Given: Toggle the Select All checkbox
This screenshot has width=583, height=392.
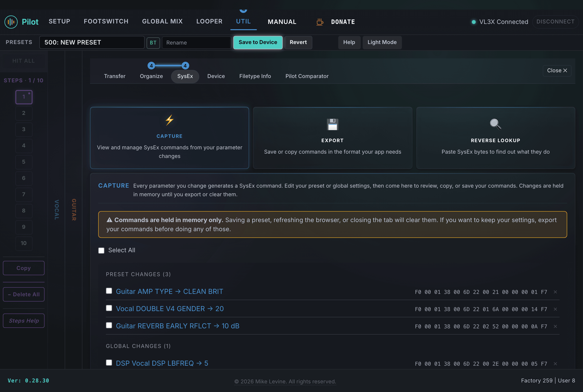Looking at the screenshot, I should (101, 251).
